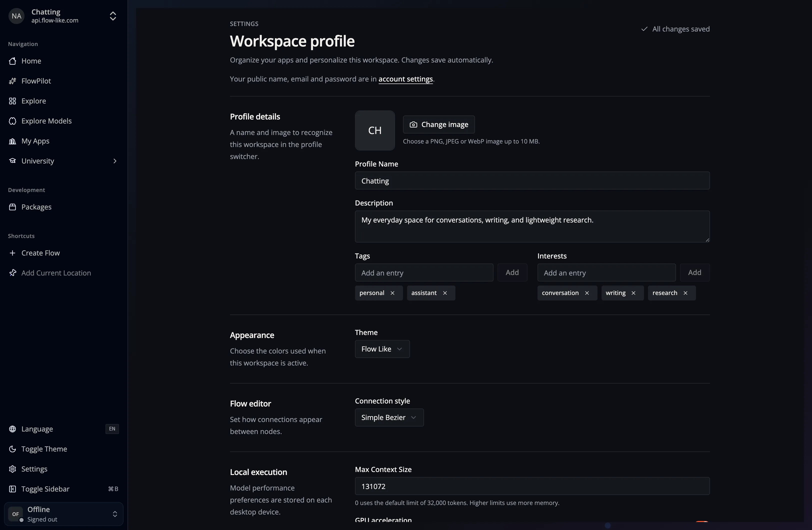The height and width of the screenshot is (530, 812).
Task: Remove the conversation interest
Action: pyautogui.click(x=587, y=293)
